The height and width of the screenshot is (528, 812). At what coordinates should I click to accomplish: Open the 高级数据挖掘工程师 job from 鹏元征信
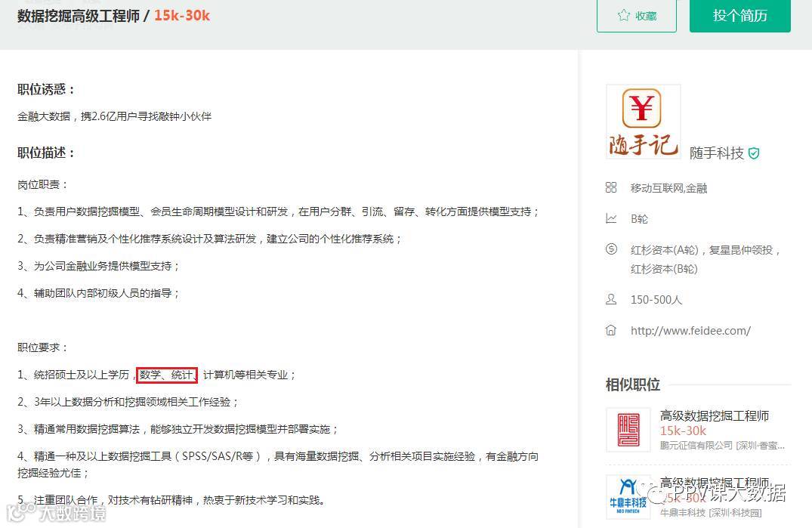click(x=714, y=415)
